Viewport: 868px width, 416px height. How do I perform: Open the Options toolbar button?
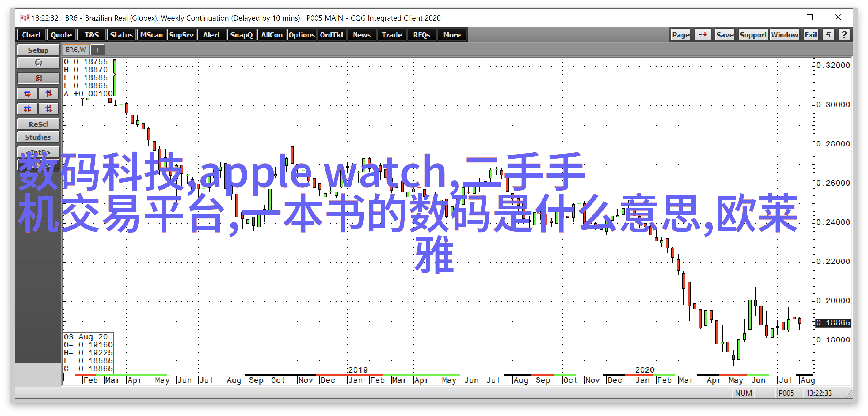[x=302, y=35]
